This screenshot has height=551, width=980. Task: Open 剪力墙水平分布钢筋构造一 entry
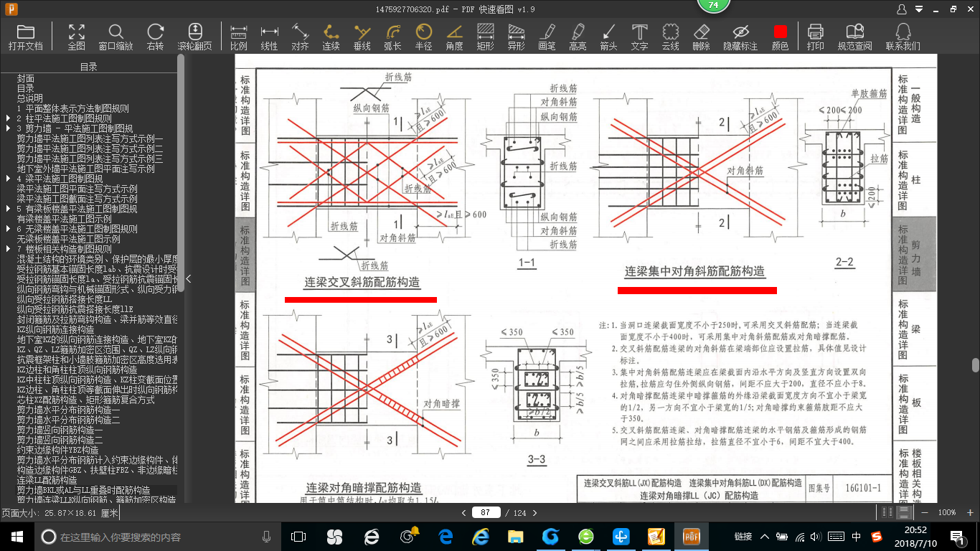[x=69, y=410]
